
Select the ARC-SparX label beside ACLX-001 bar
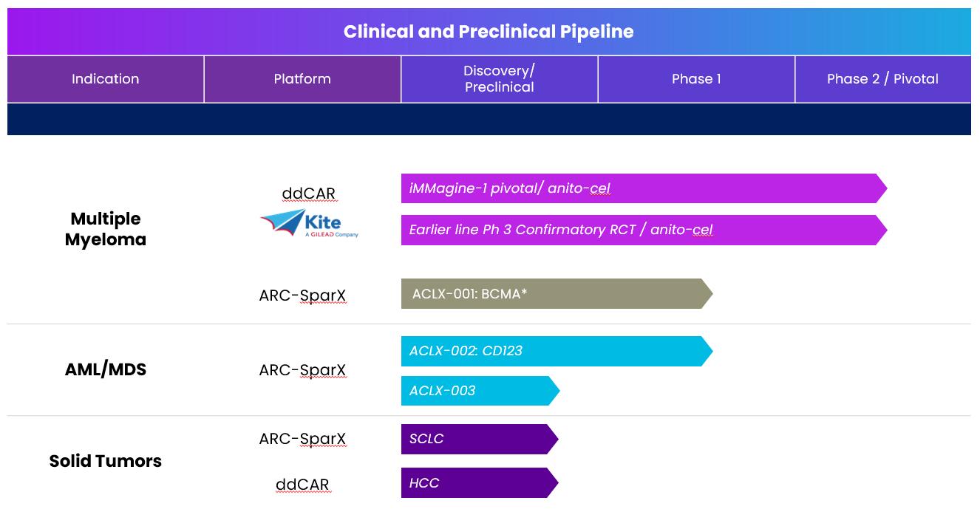[x=302, y=296]
